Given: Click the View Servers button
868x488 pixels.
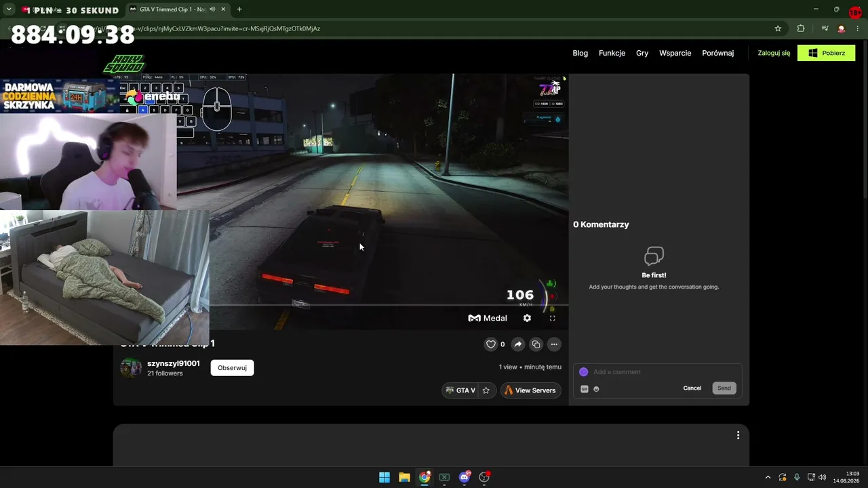Looking at the screenshot, I should (531, 390).
